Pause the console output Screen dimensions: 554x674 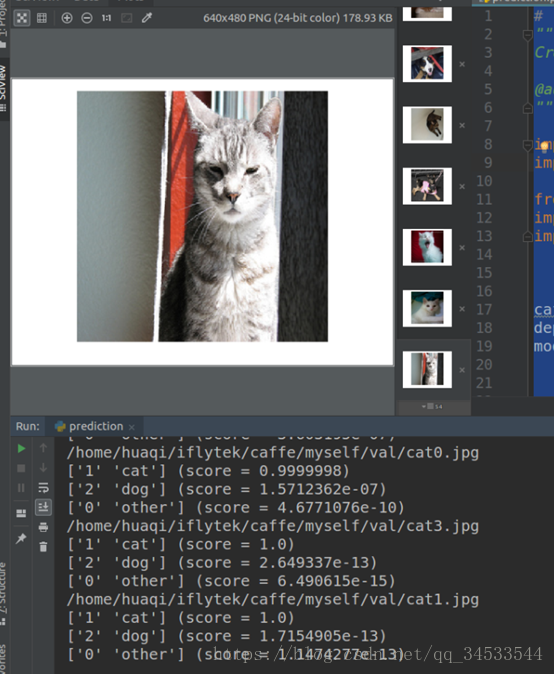(x=21, y=488)
